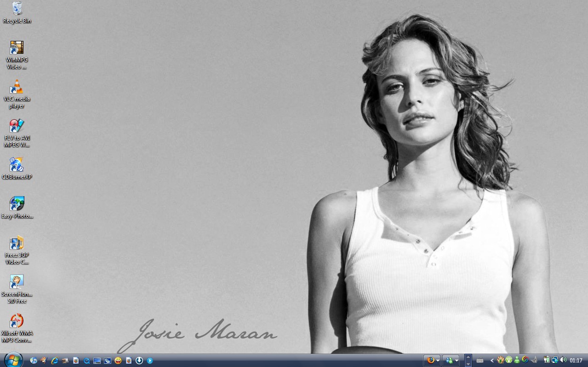Click the network connection tray icon
This screenshot has width=588, height=367.
click(555, 360)
